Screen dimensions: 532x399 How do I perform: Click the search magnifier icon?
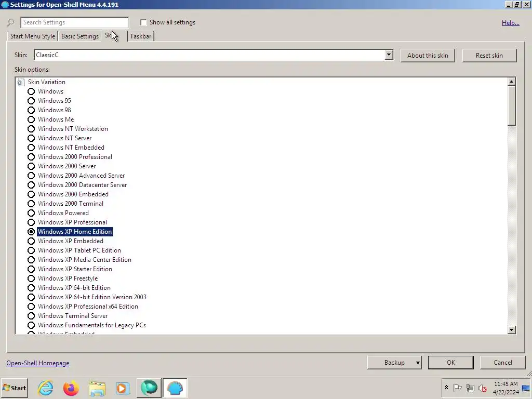[x=10, y=22]
